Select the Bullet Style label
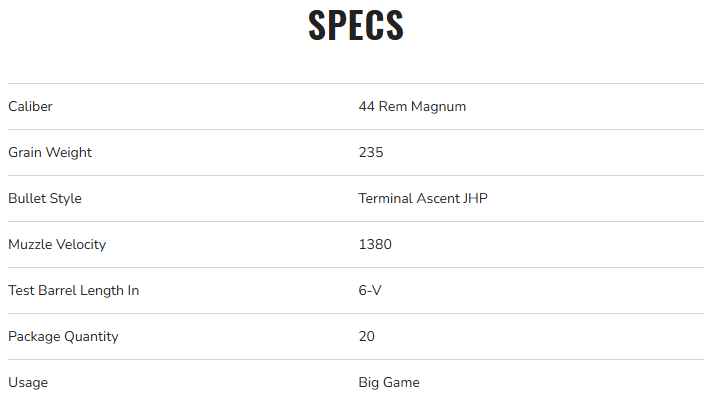 (x=45, y=199)
